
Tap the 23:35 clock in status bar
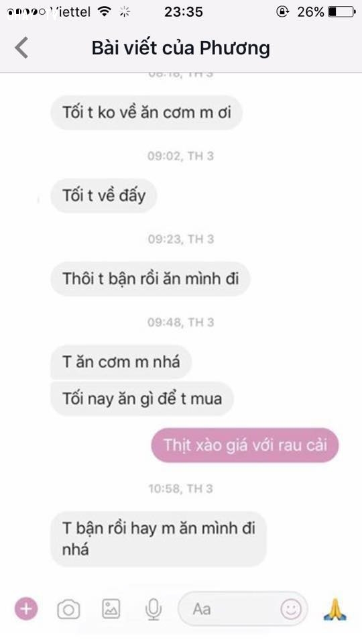tap(184, 12)
